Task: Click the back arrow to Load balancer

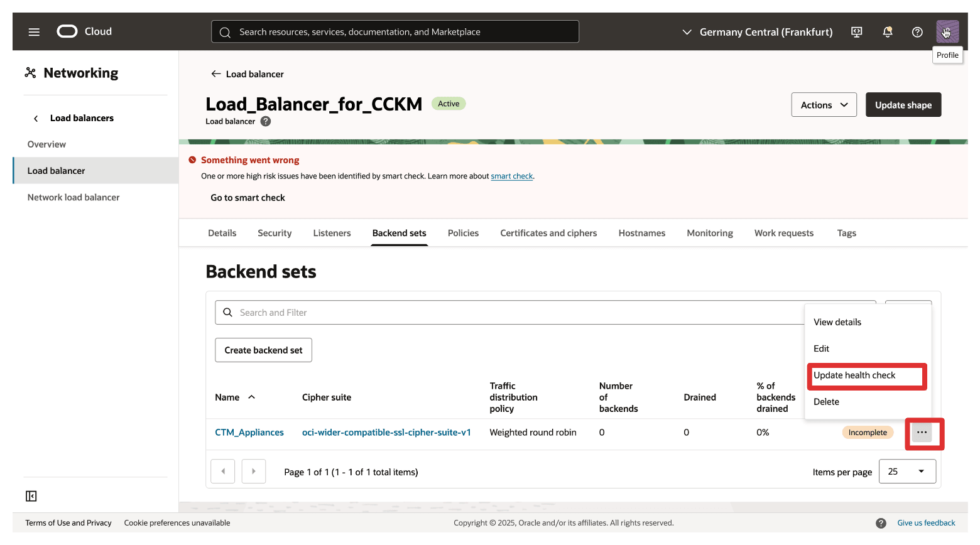Action: point(215,74)
